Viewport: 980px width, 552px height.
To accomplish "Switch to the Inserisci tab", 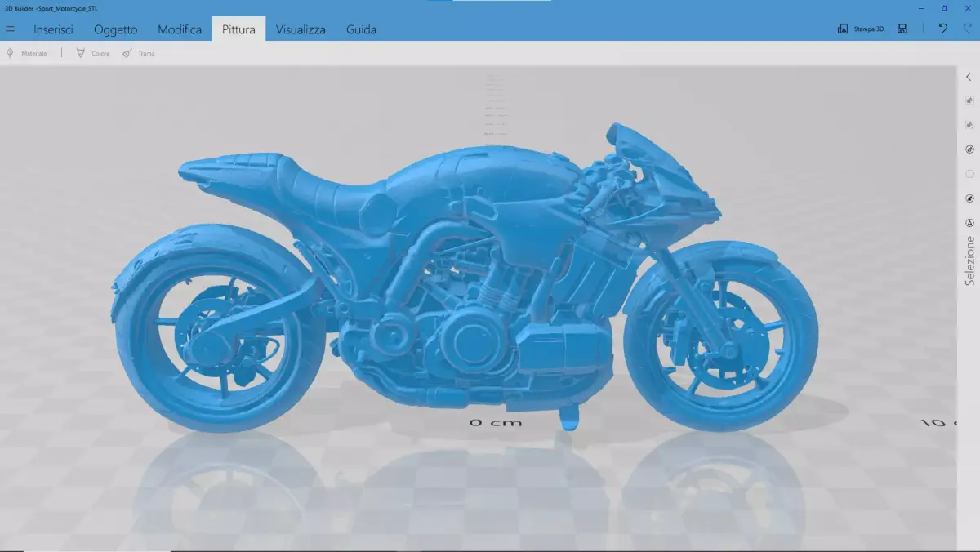I will point(53,29).
